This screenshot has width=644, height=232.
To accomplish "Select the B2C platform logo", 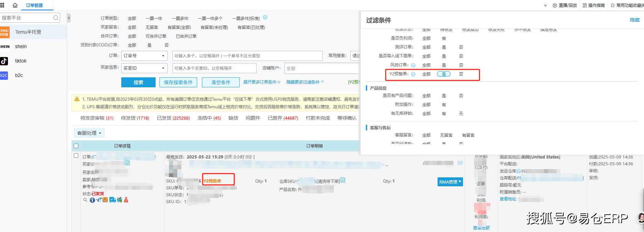I will (4, 75).
